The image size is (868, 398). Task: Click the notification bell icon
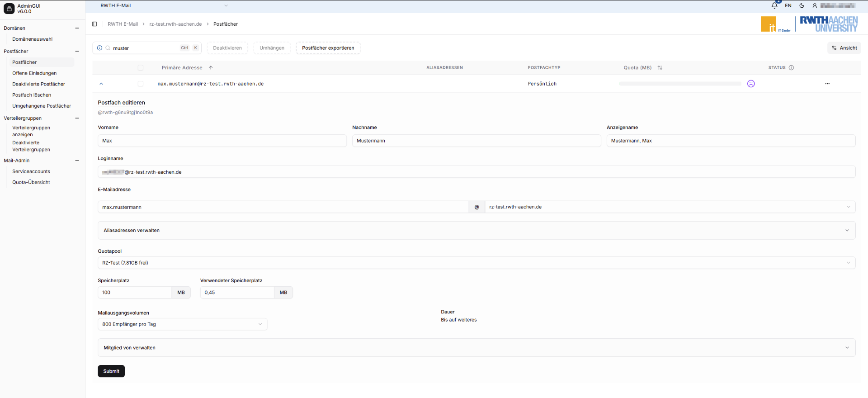(x=774, y=5)
